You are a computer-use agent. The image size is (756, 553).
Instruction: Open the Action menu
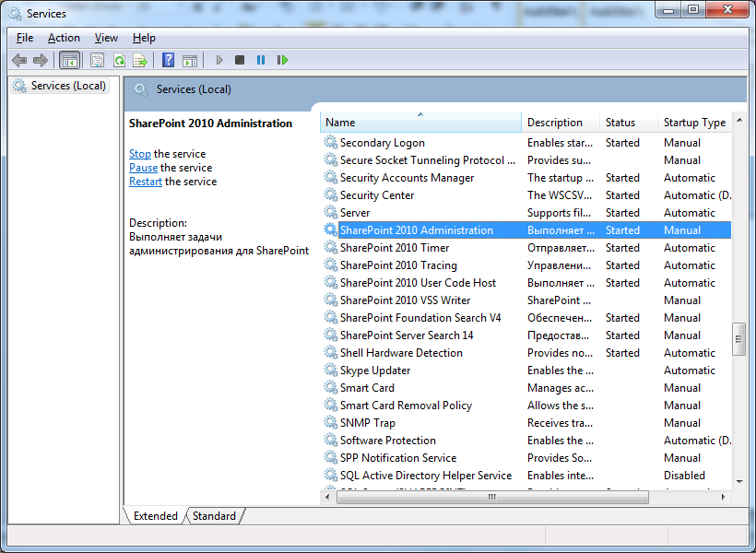tap(64, 38)
